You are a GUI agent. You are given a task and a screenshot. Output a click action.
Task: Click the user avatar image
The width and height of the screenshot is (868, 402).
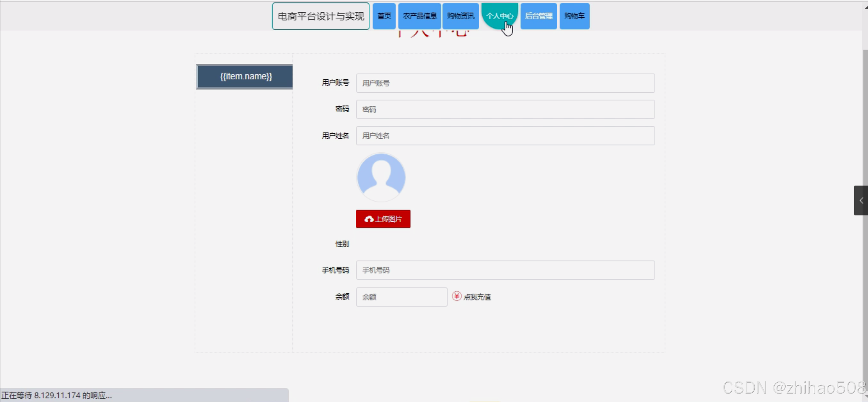tap(381, 177)
